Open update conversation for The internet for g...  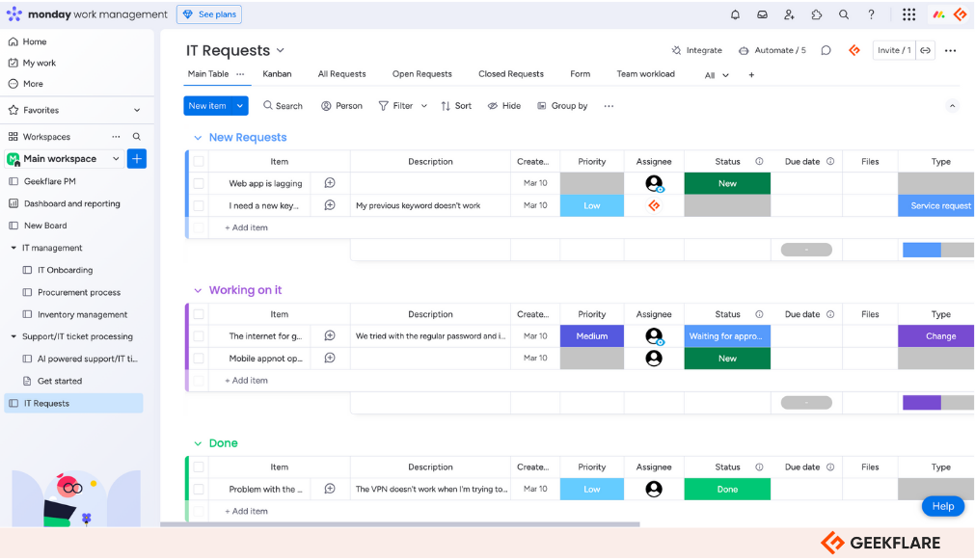tap(330, 335)
